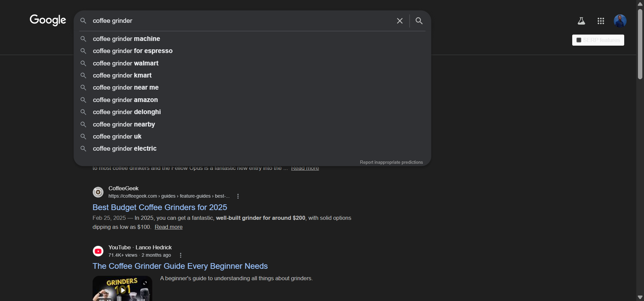The width and height of the screenshot is (644, 301).
Task: Select suggestion coffee grinder kmart
Action: click(252, 76)
